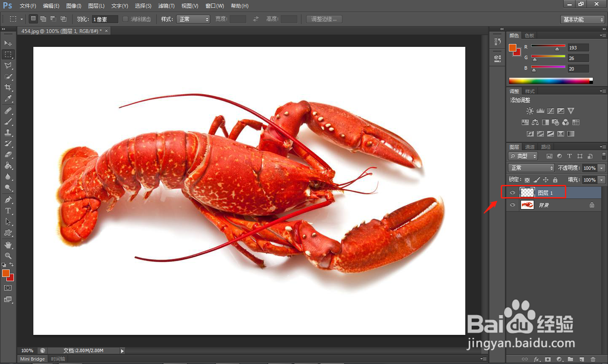Click trash icon to delete layer
Image resolution: width=608 pixels, height=364 pixels.
[593, 359]
